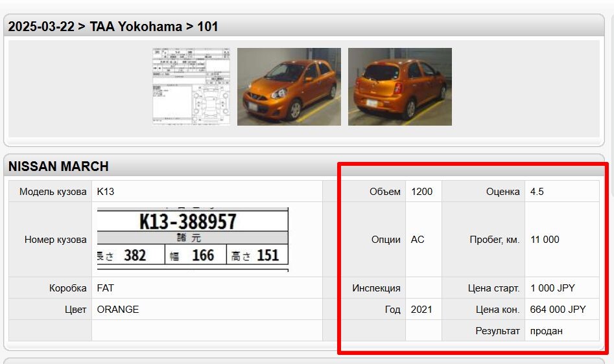614x364 pixels.
Task: Click the 'Пробег, км.' label
Action: click(495, 240)
